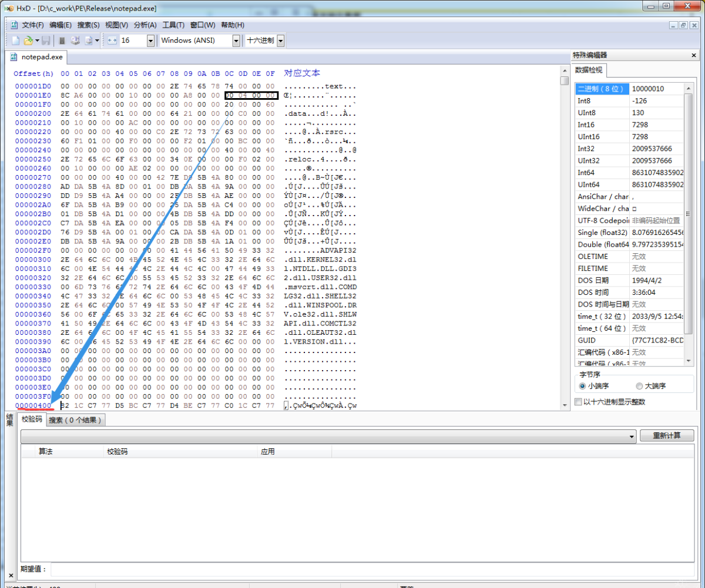The width and height of the screenshot is (705, 588).
Task: Close the 特殊编辑器 panel
Action: coord(694,55)
